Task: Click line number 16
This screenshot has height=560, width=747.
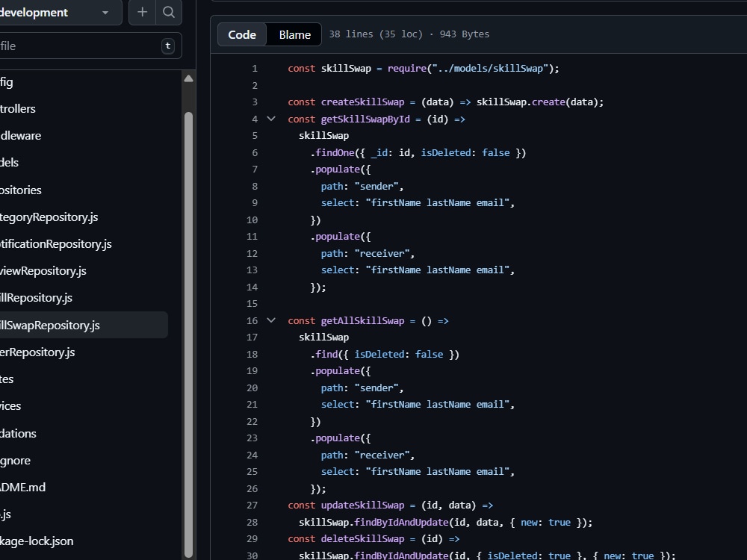Action: 252,320
